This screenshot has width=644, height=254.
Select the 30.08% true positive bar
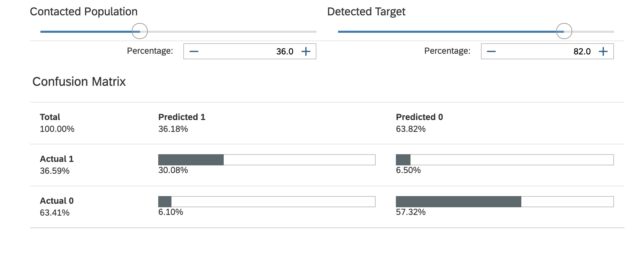[x=191, y=160]
